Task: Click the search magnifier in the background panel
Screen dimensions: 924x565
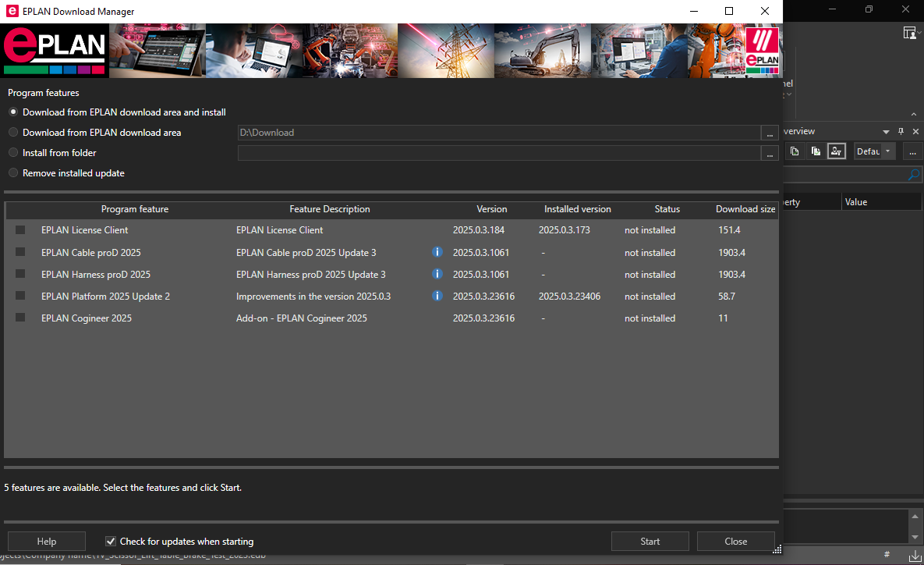Action: (x=913, y=175)
